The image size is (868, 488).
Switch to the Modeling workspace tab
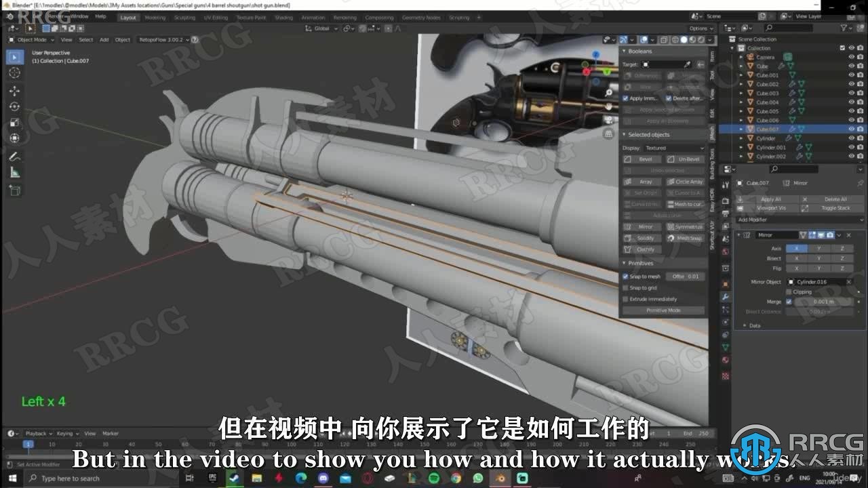pyautogui.click(x=155, y=17)
